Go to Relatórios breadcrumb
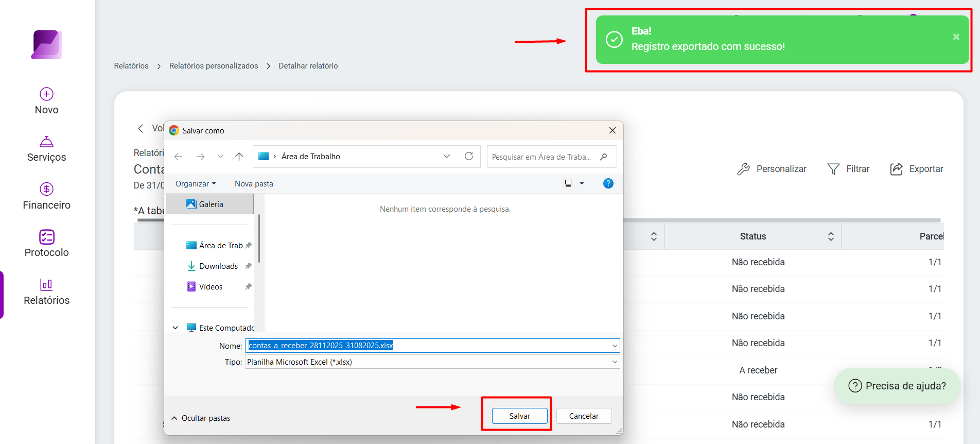Image resolution: width=980 pixels, height=444 pixels. (x=131, y=66)
